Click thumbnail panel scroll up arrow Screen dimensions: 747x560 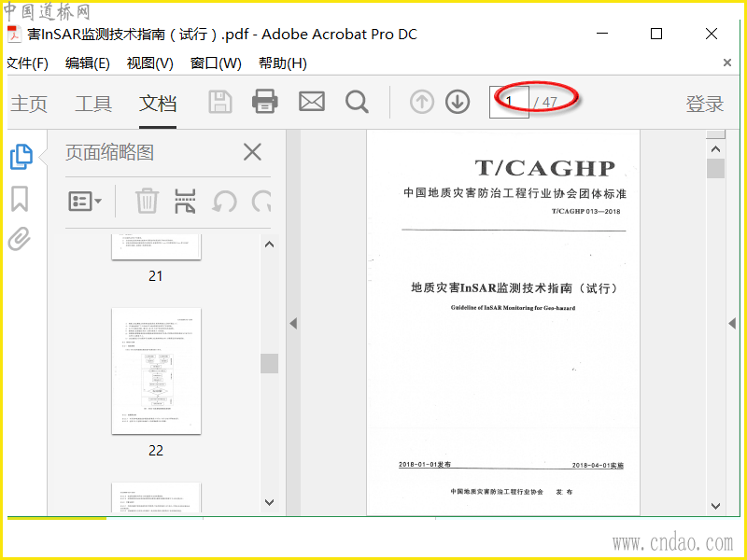[269, 245]
